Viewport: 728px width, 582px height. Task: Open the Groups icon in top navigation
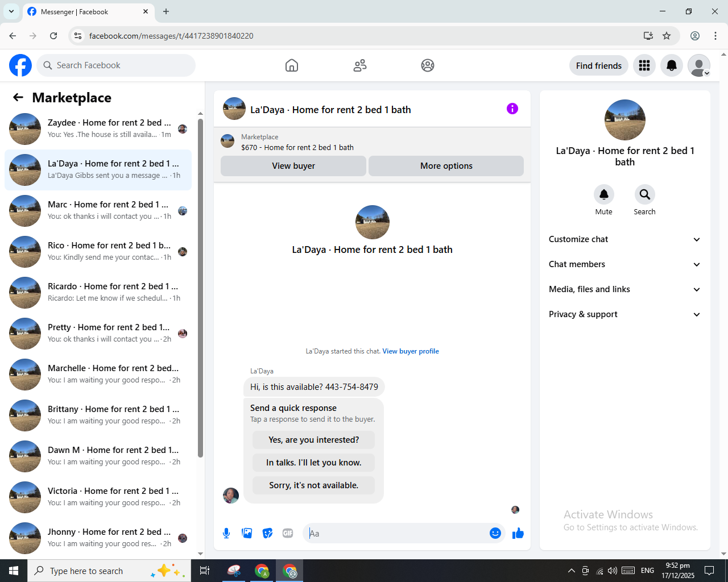(x=428, y=65)
